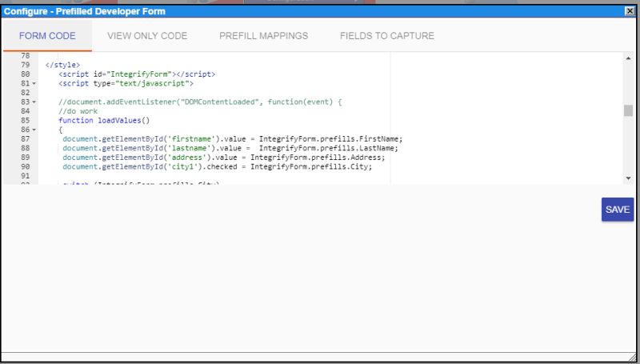
Task: Open the FIELDS TO CAPTURE tab
Action: (387, 36)
